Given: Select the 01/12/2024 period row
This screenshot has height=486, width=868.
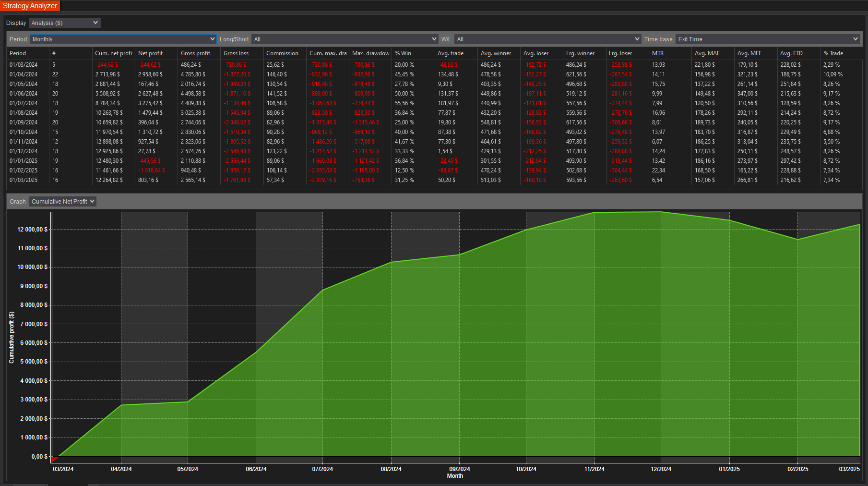Looking at the screenshot, I should pyautogui.click(x=434, y=151).
